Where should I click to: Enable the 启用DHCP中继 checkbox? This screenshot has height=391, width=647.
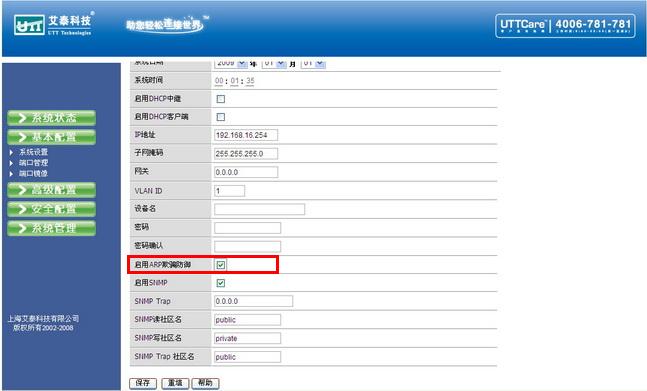point(221,99)
